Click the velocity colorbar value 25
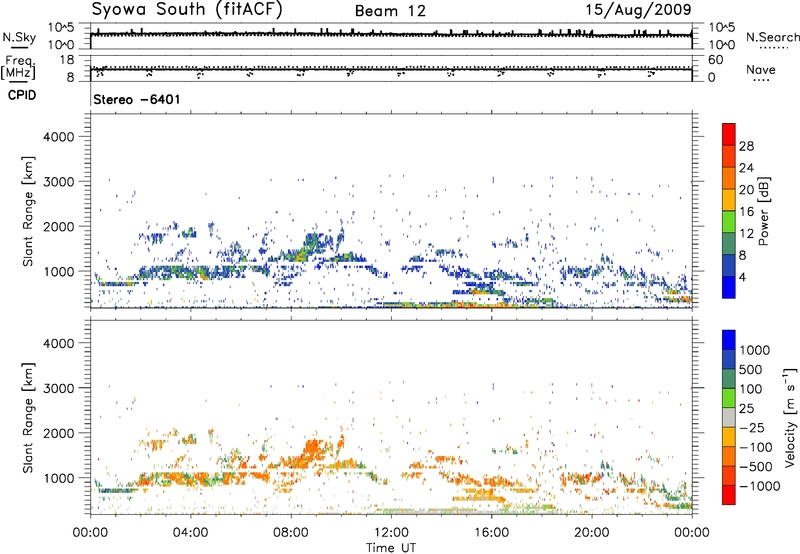Image resolution: width=800 pixels, height=554 pixels. pos(746,408)
